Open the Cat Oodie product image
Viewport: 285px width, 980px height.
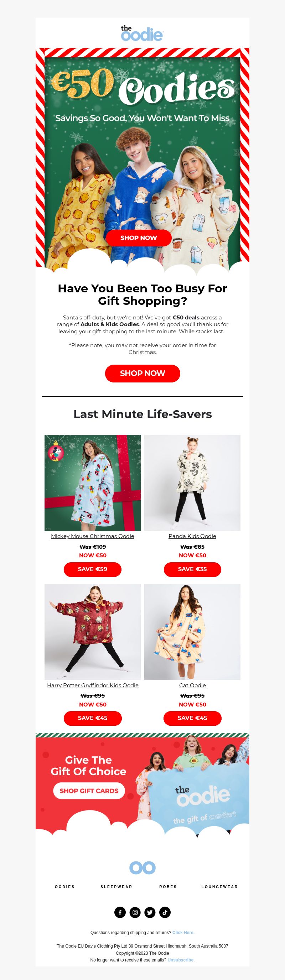point(192,632)
